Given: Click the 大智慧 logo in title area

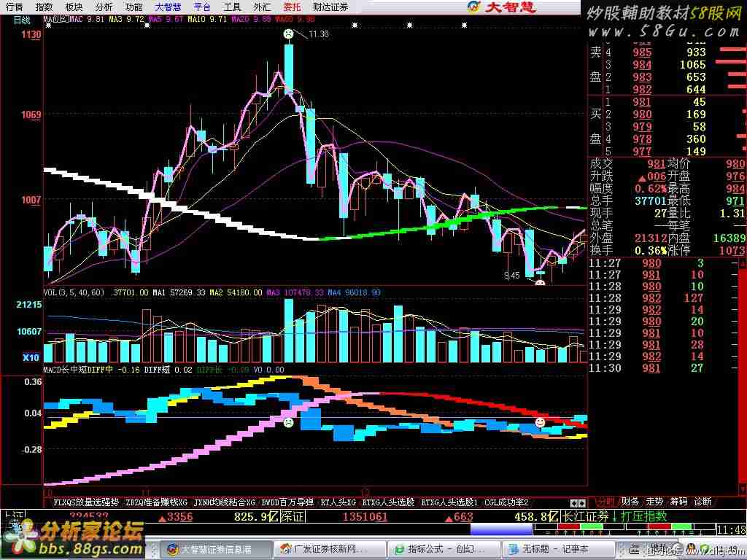Looking at the screenshot, I should click(x=502, y=7).
